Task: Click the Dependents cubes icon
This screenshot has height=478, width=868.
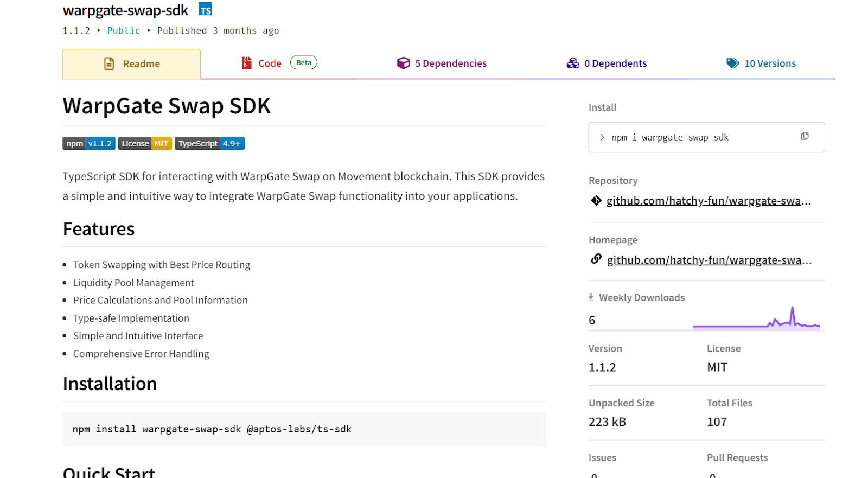Action: [x=573, y=63]
